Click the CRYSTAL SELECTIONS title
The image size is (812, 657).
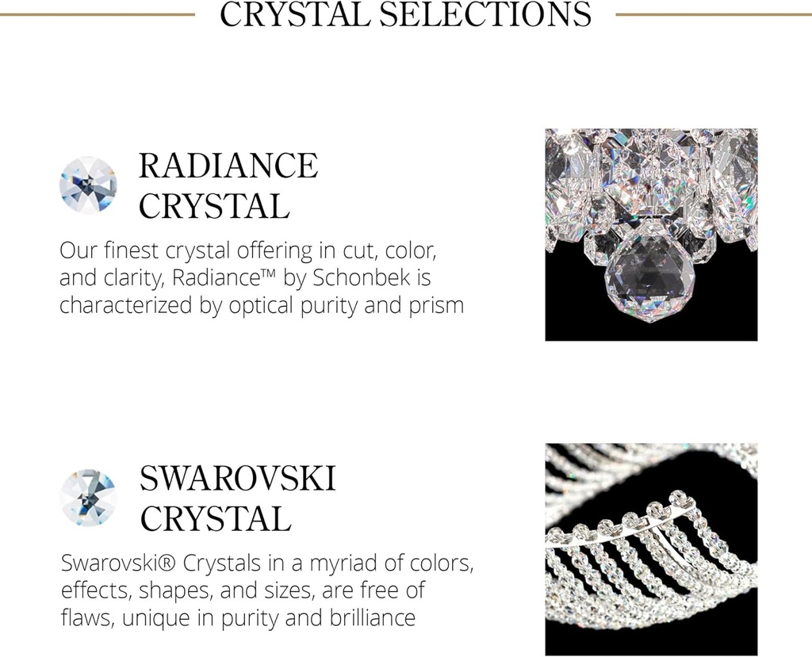pos(405,14)
